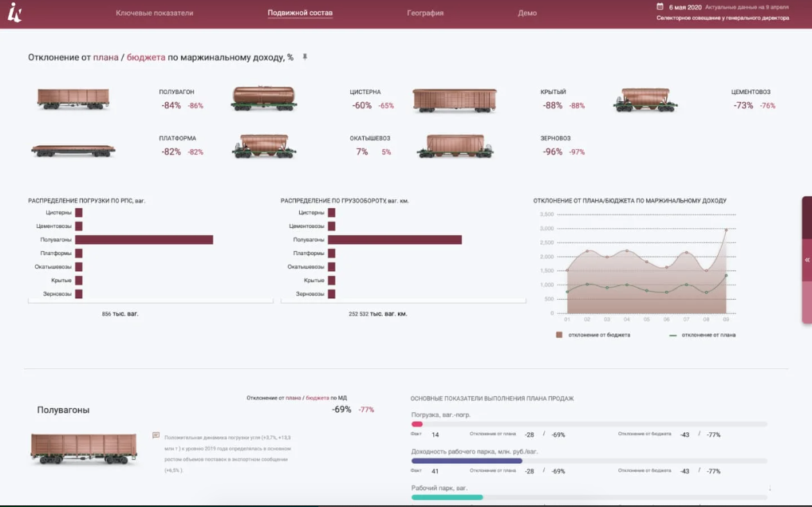Select the Цементовоз wagon image
The width and height of the screenshot is (812, 507).
pos(645,100)
